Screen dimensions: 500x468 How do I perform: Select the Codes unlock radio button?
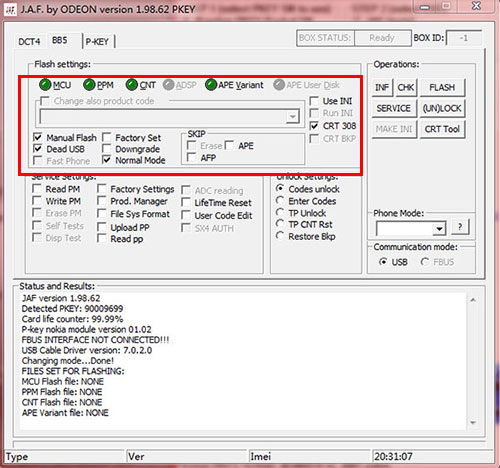tap(280, 189)
